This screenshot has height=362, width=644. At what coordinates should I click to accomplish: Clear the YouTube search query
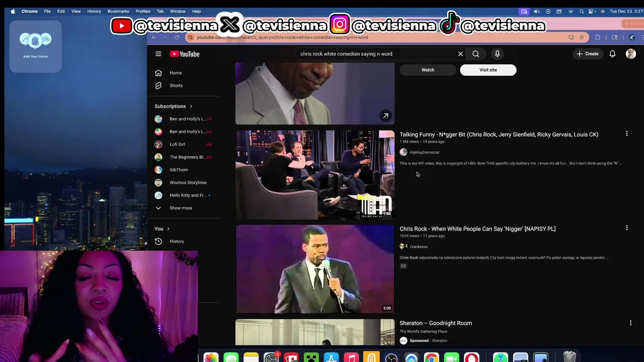click(460, 54)
